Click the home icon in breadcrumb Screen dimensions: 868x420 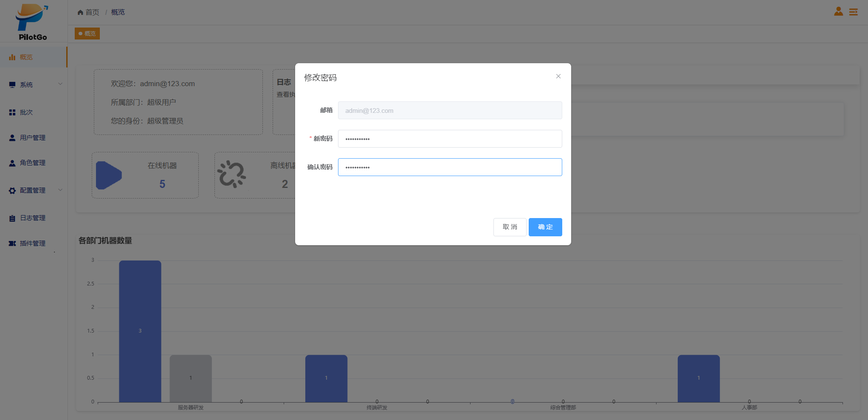point(80,12)
